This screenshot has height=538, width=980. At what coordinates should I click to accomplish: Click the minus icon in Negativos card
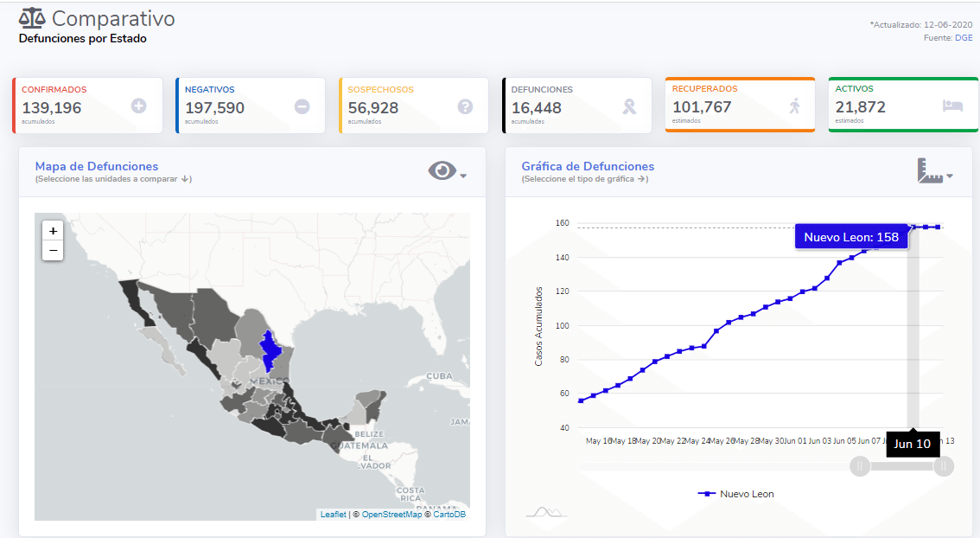coord(302,106)
